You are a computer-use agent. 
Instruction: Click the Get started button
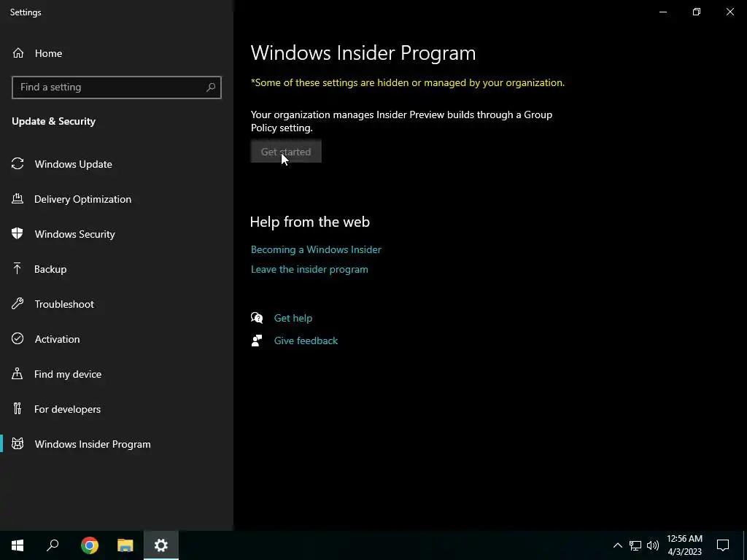pyautogui.click(x=286, y=152)
